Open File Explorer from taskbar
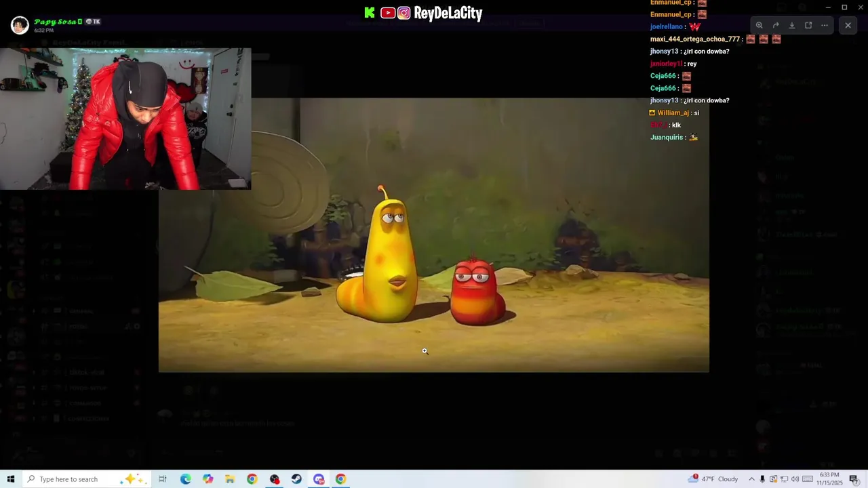Screen dimensions: 868x488 click(230, 479)
